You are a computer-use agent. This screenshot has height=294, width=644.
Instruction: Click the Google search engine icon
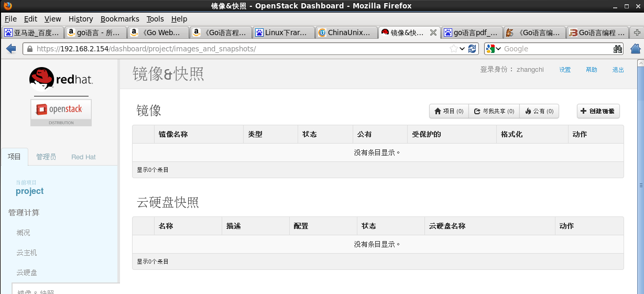[x=490, y=49]
